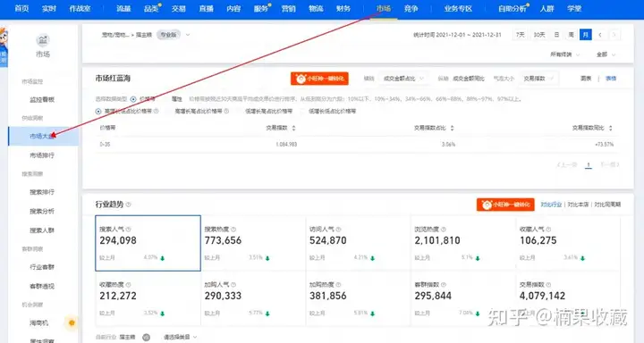
Task: Open help icon next to 搜索热度
Action: tap(233, 230)
